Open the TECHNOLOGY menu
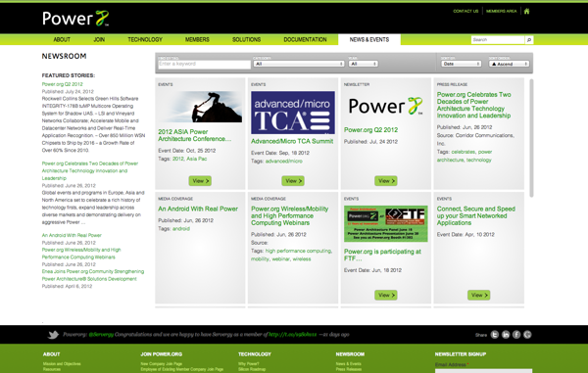Image resolution: width=588 pixels, height=373 pixels. 145,39
